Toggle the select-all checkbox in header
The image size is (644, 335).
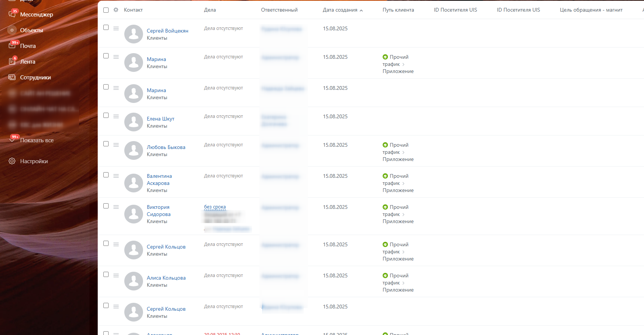click(106, 10)
